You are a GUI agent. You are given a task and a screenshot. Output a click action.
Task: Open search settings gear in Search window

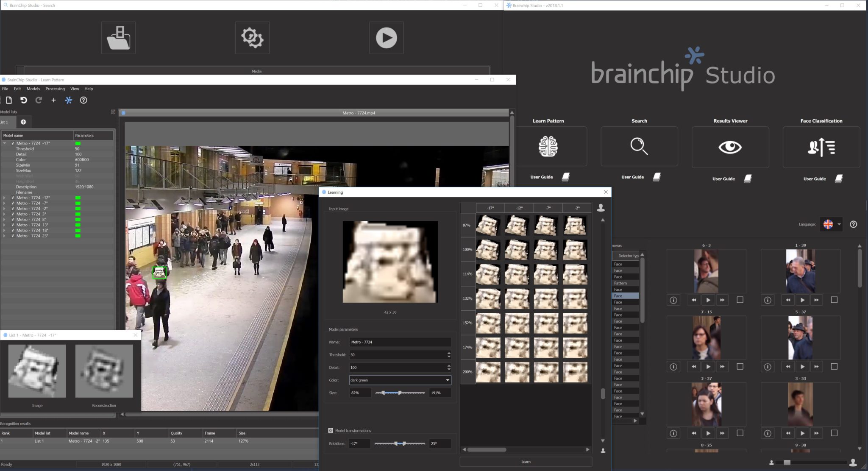252,38
